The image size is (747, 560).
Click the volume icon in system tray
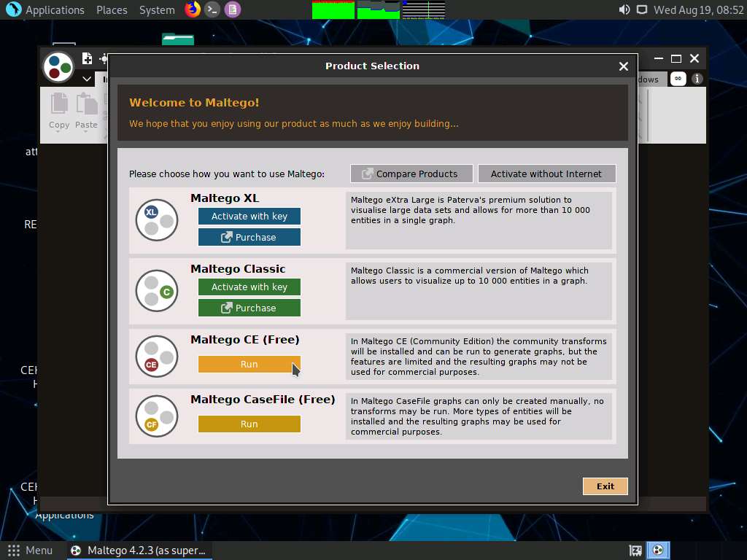coord(624,9)
